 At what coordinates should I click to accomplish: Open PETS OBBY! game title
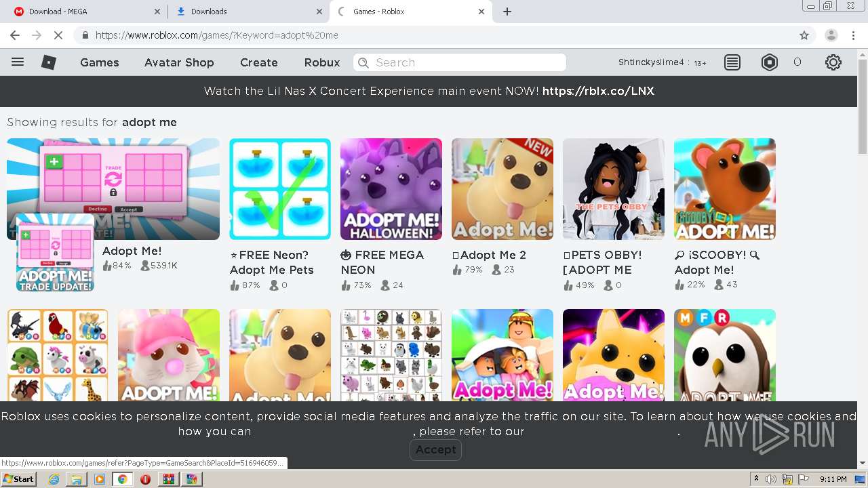(x=602, y=262)
